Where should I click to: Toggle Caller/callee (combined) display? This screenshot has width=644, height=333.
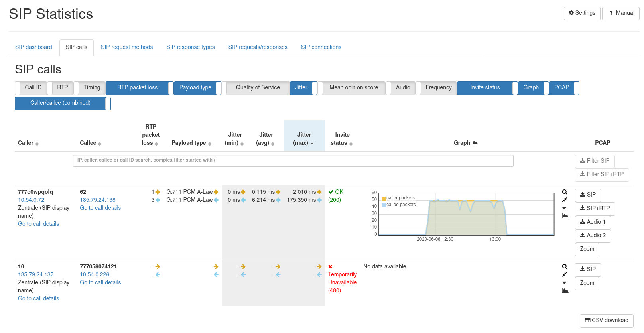[63, 103]
